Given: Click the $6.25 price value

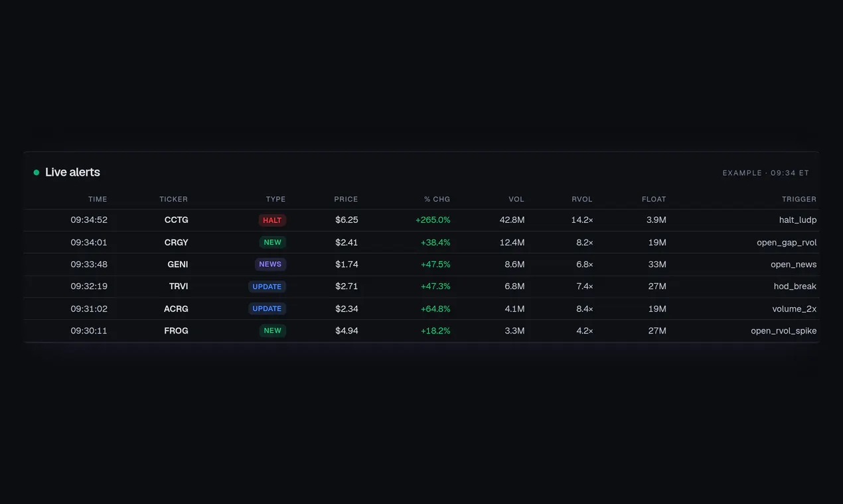Looking at the screenshot, I should pos(346,220).
